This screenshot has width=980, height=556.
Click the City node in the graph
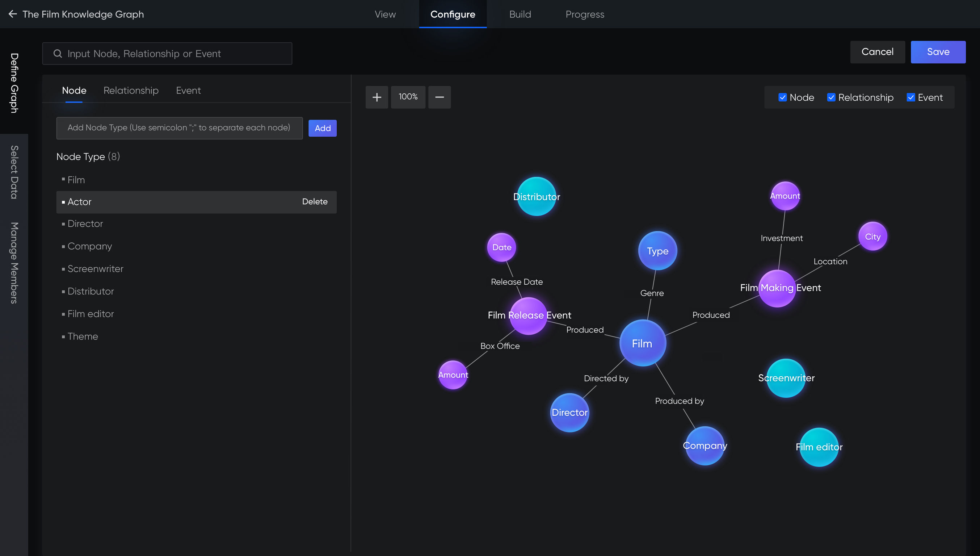tap(872, 237)
